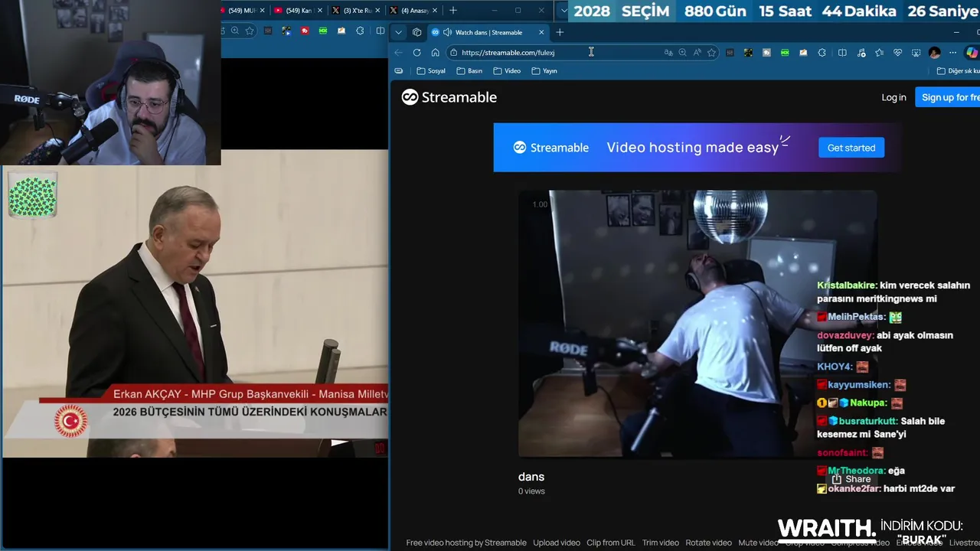Open the mixer sliders extension in Streamable window
Screen dimensions: 980x551
tap(730, 53)
